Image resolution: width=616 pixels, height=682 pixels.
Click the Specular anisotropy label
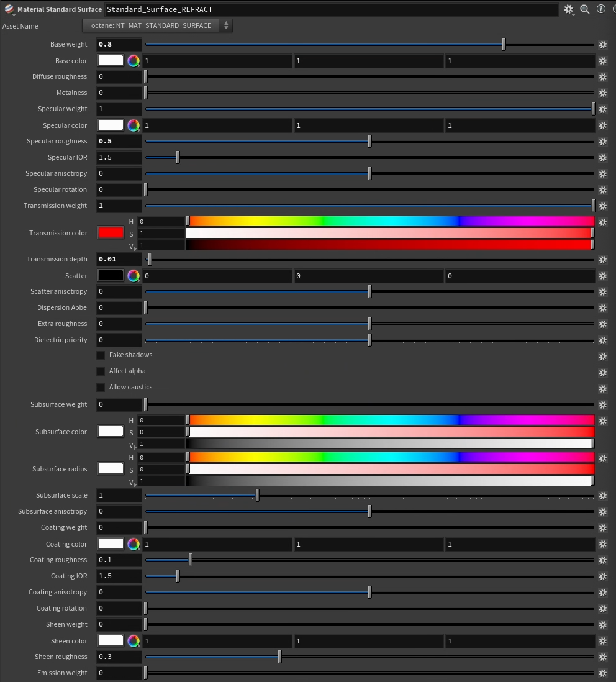click(57, 173)
